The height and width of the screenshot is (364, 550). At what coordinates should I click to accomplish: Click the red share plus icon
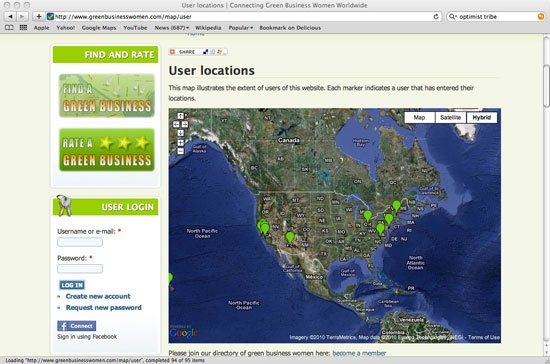(172, 52)
